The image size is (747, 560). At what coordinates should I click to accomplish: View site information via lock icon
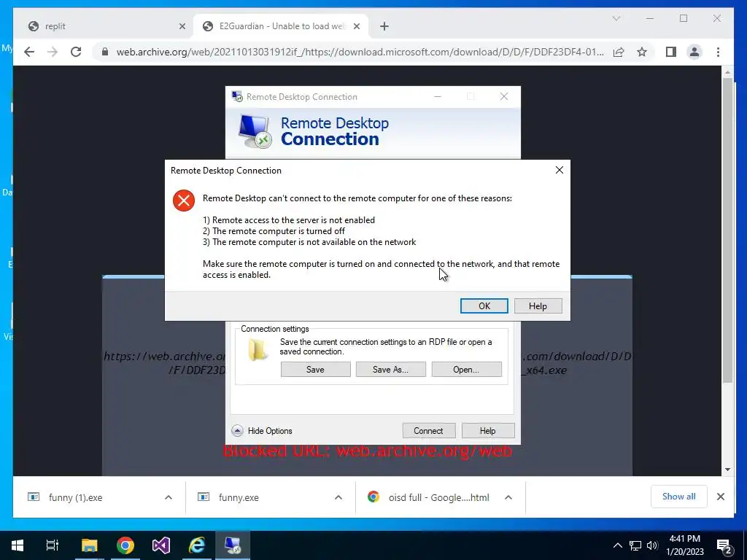click(x=105, y=52)
